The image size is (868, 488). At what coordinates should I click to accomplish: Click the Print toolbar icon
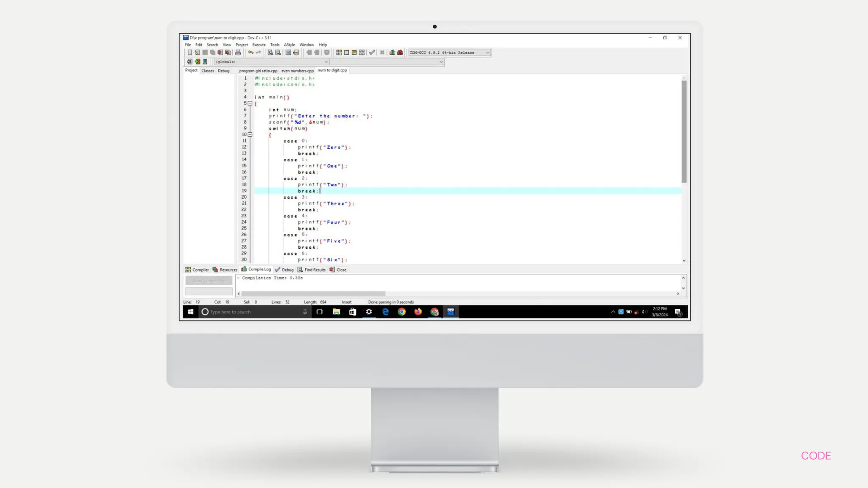coord(238,53)
